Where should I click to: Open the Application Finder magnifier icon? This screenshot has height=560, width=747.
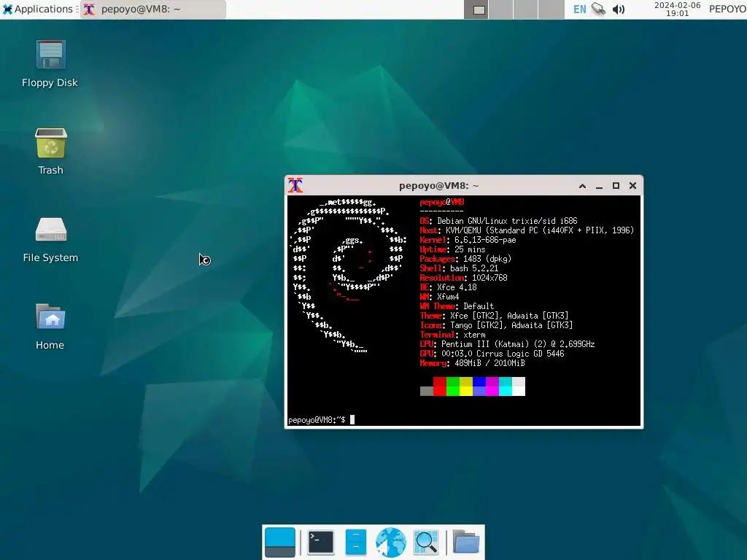426,542
